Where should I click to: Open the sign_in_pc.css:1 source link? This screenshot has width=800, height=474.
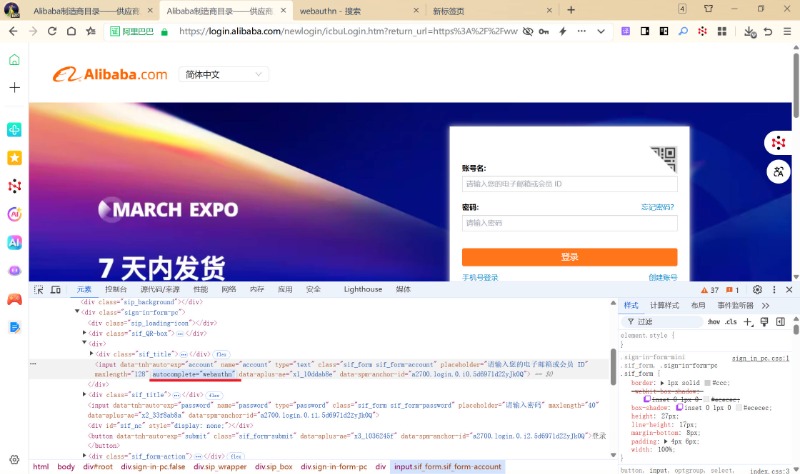760,358
